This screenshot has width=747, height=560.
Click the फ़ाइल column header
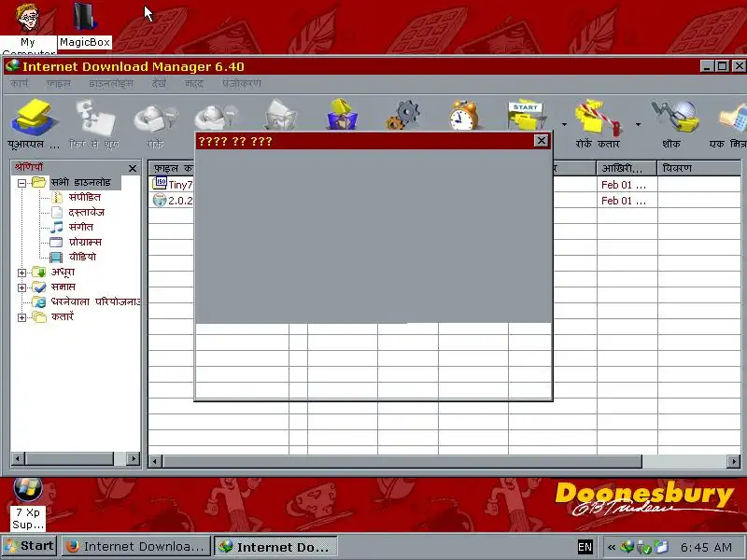coord(172,168)
